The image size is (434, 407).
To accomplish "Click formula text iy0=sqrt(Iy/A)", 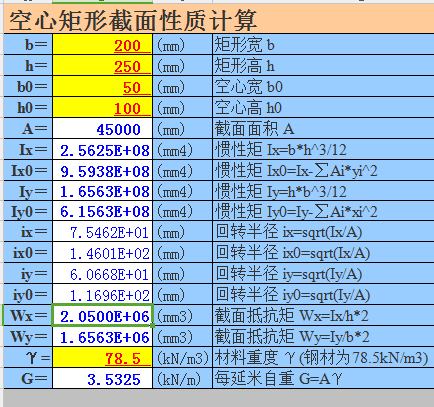I will click(x=326, y=295).
